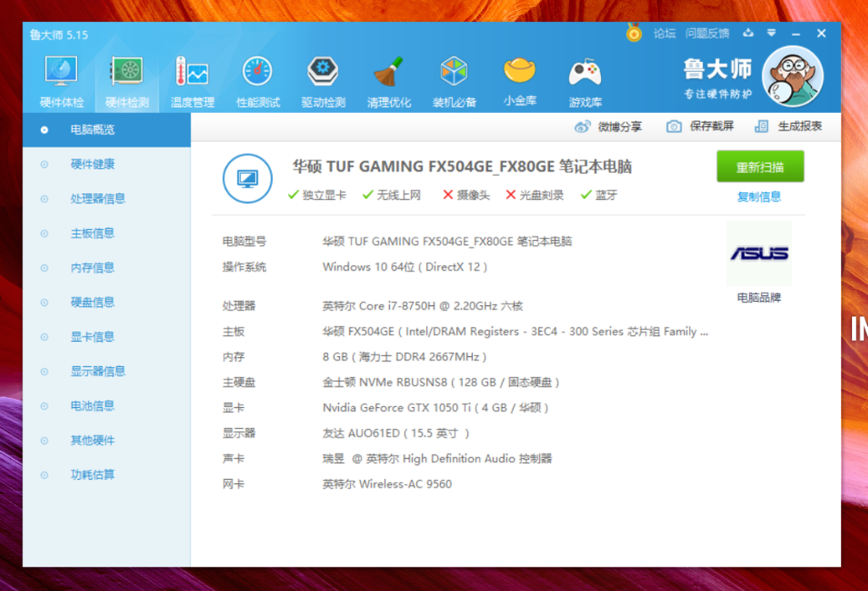Click the 光盘刻录 cross status
This screenshot has height=591, width=868.
535,195
